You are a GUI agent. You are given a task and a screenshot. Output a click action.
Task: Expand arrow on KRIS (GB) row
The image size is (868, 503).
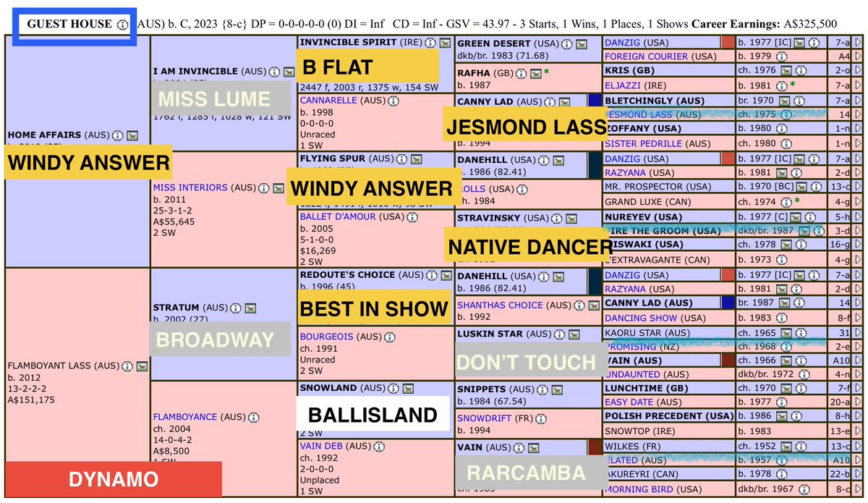[x=857, y=71]
